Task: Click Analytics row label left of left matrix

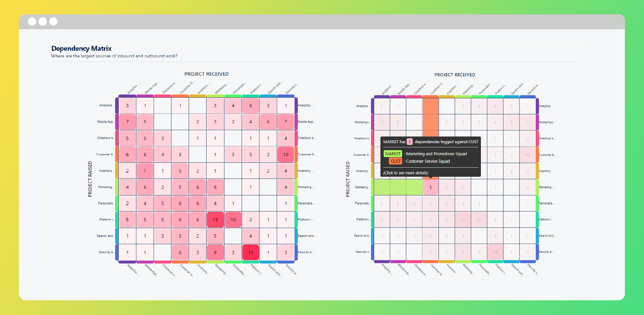Action: coord(106,105)
